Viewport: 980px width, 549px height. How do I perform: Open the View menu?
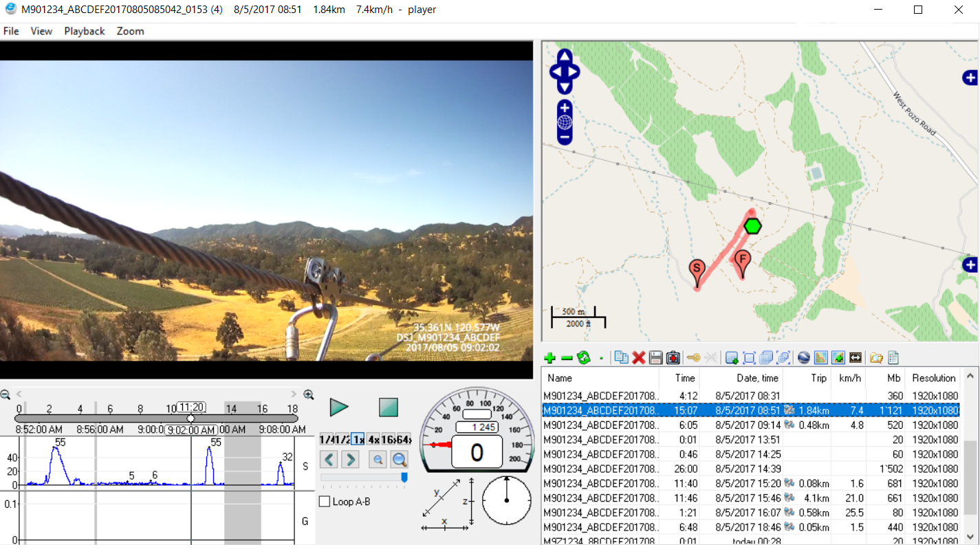coord(41,31)
